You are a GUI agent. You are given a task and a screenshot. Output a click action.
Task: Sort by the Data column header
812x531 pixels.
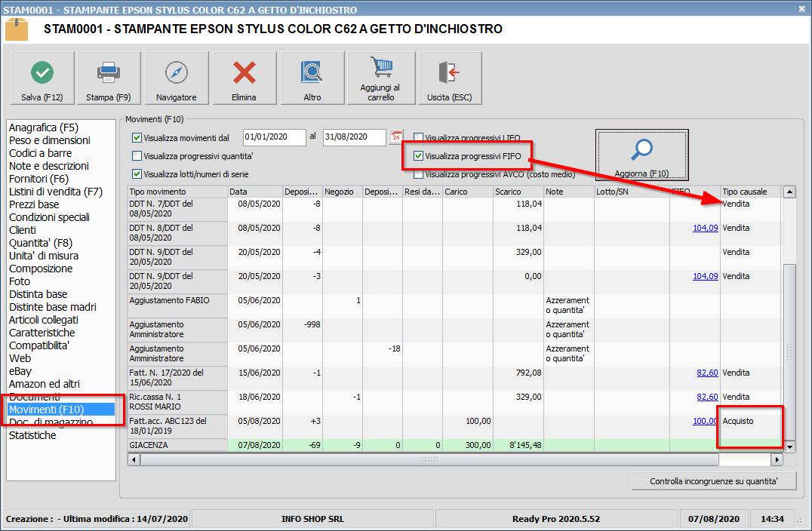pos(255,192)
